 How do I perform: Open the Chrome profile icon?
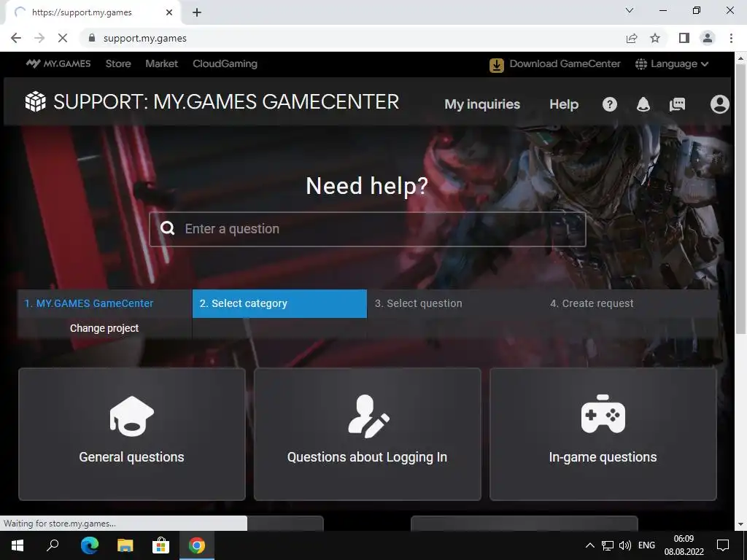(x=708, y=38)
